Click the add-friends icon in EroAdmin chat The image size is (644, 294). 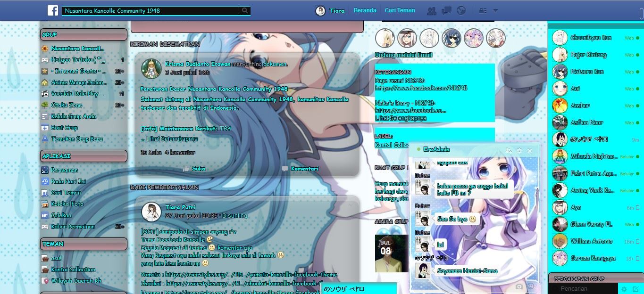pos(509,150)
